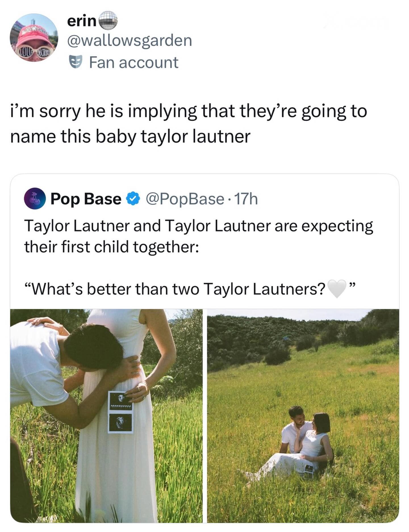The image size is (409, 532).
Task: Open the ultrasound belly-kiss photo
Action: (107, 416)
